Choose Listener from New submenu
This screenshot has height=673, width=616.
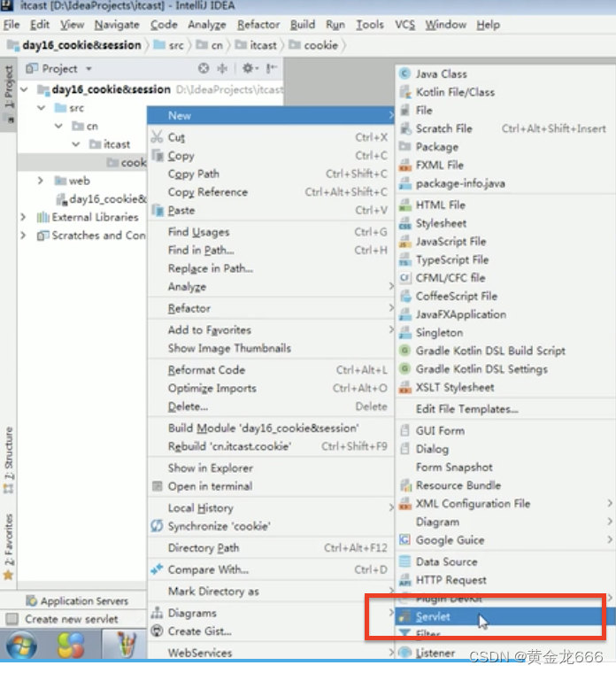pos(505,653)
